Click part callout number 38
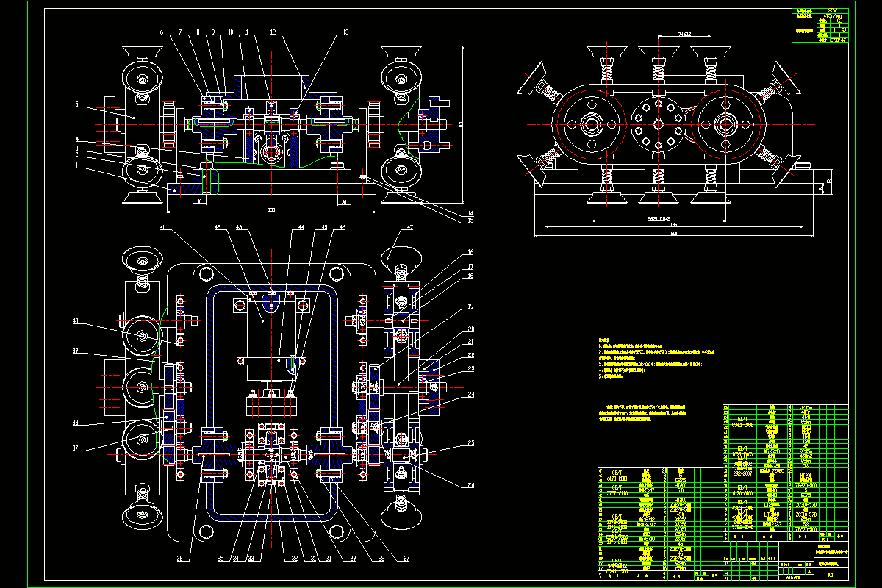This screenshot has height=588, width=882. [x=74, y=423]
